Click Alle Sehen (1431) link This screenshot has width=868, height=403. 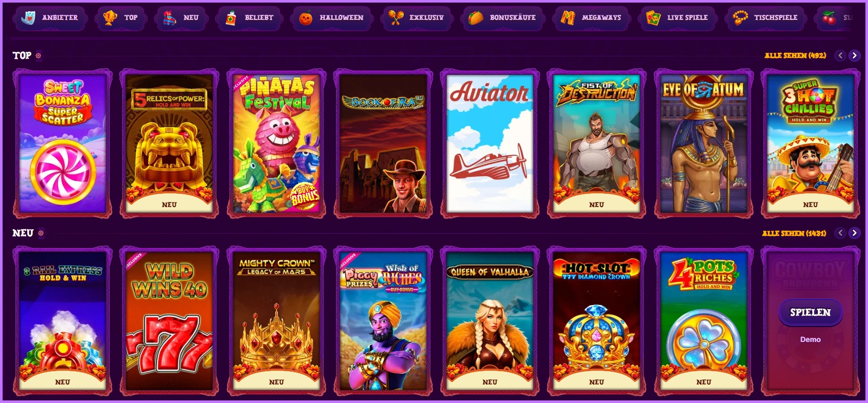(794, 233)
